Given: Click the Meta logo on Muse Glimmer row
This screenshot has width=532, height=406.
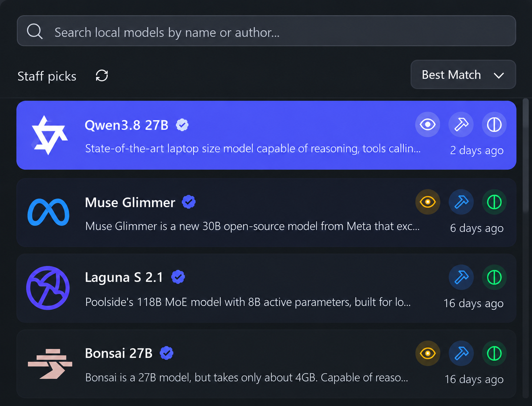Looking at the screenshot, I should pos(48,212).
